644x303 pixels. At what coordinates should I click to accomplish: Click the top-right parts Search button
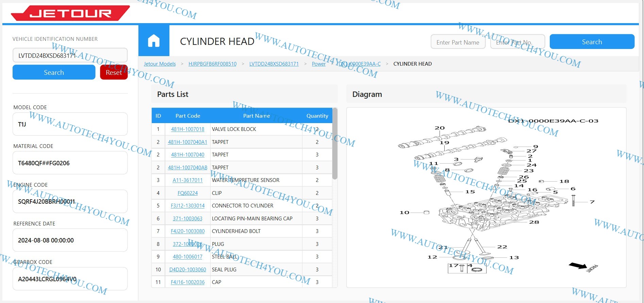click(x=592, y=42)
